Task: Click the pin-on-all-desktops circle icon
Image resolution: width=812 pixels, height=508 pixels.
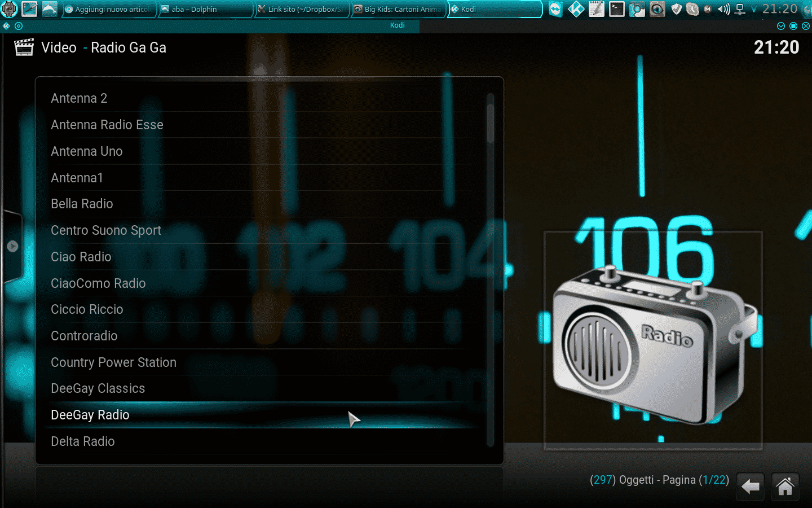Action: click(x=19, y=26)
